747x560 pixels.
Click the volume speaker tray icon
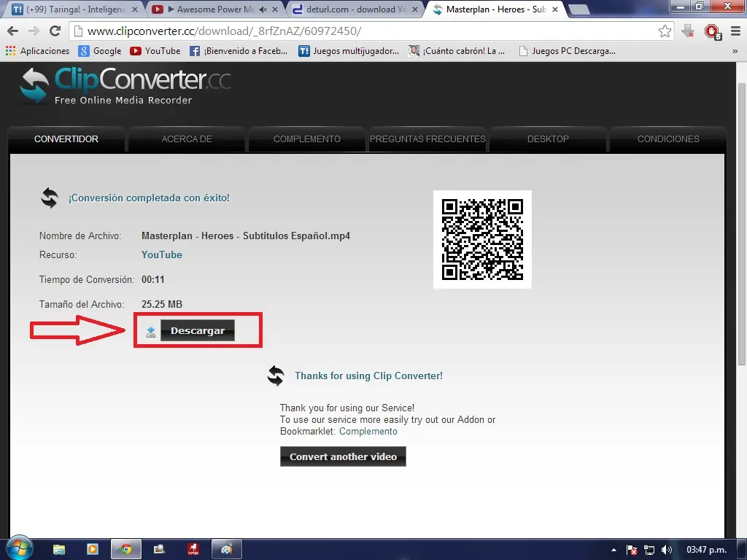pos(667,550)
